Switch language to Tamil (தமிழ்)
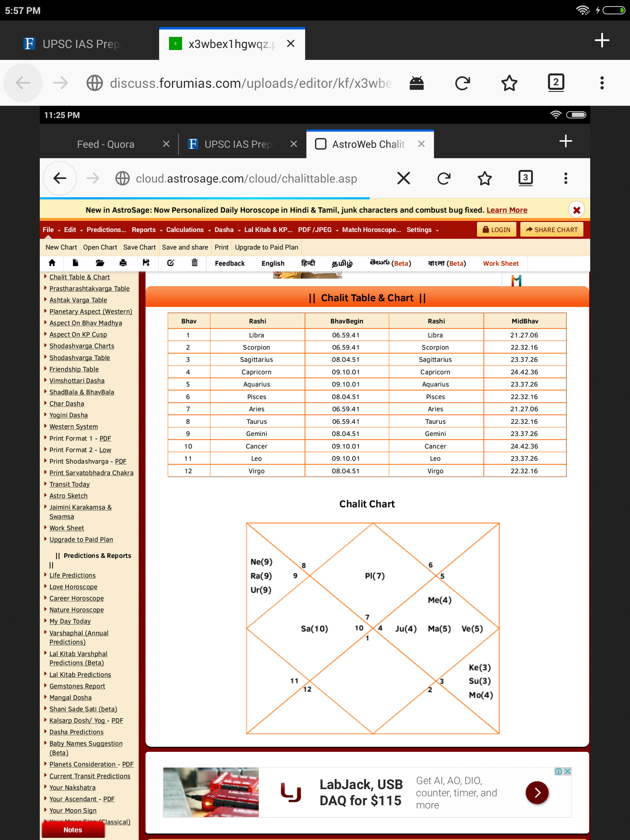This screenshot has width=630, height=840. 342,263
